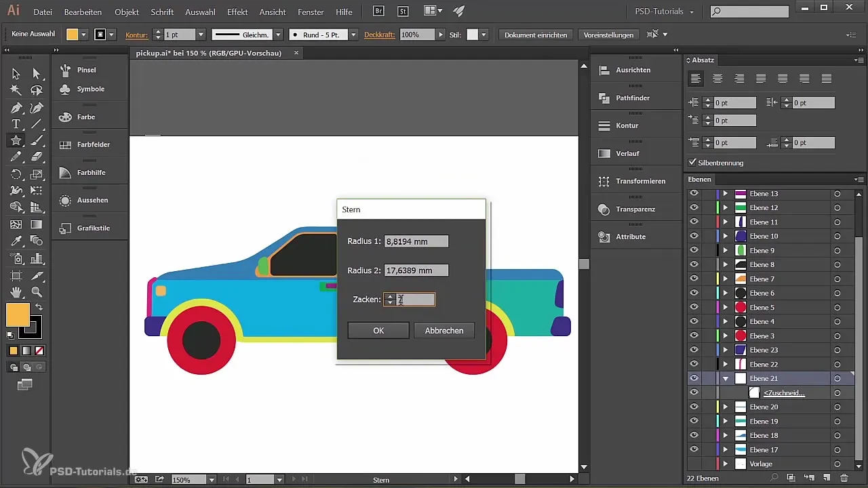This screenshot has width=868, height=488.
Task: Open stroke weight dropdown
Action: [x=201, y=35]
